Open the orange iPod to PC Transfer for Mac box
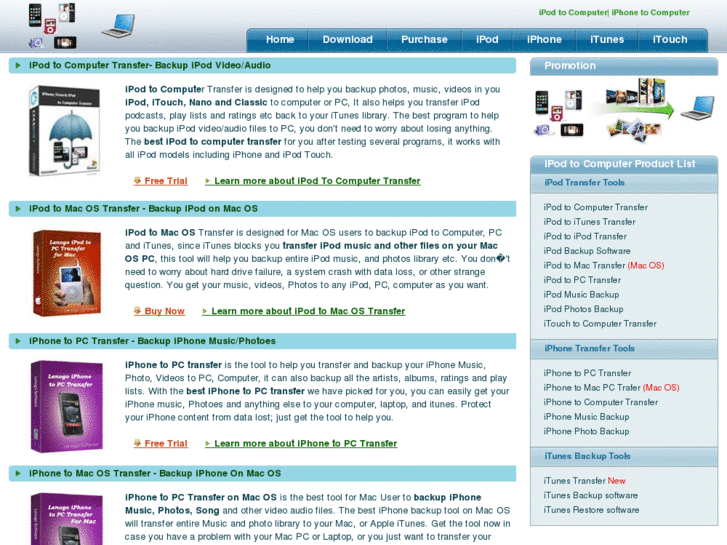Image resolution: width=727 pixels, height=545 pixels. [x=67, y=273]
